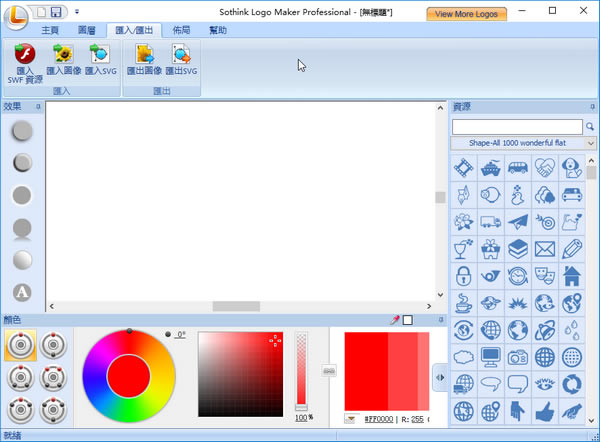Image resolution: width=600 pixels, height=442 pixels.
Task: Select the middle-right color scheme mode
Action: [x=53, y=377]
